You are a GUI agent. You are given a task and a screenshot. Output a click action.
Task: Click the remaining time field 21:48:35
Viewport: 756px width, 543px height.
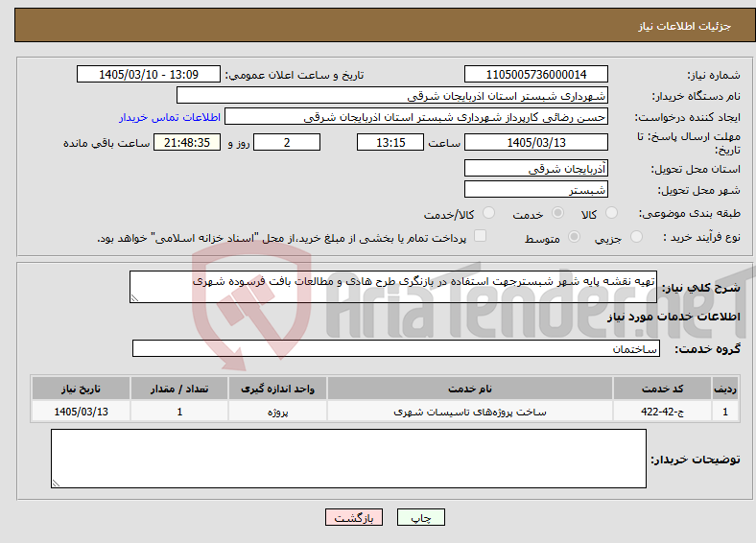tap(187, 142)
